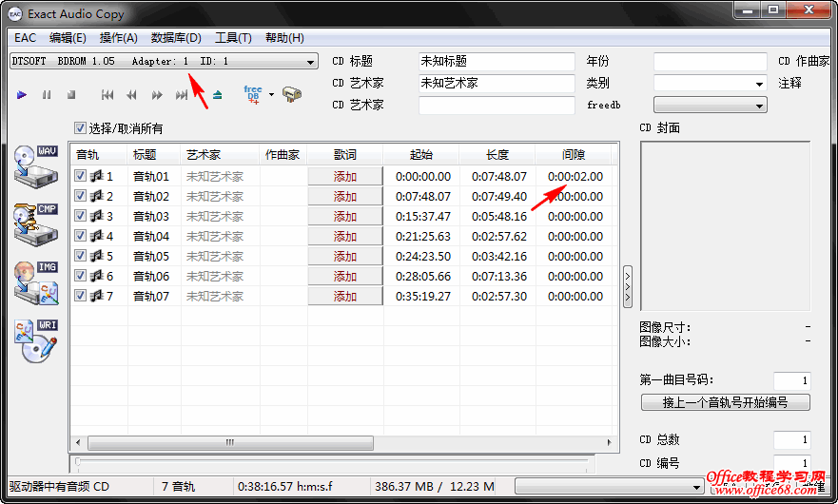The width and height of the screenshot is (838, 504).
Task: Click the music note icon for track 5
Action: 97,256
